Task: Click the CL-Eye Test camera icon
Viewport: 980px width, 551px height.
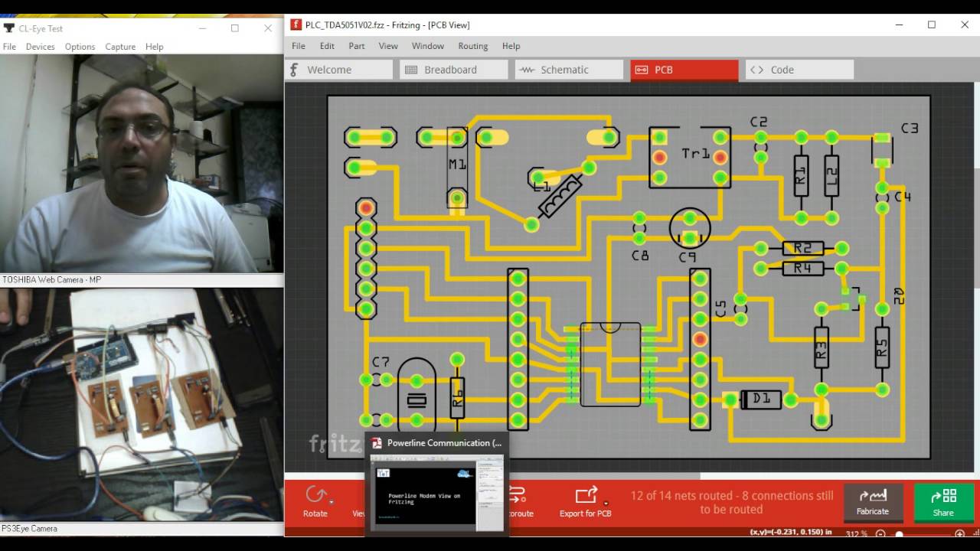Action: (x=9, y=28)
